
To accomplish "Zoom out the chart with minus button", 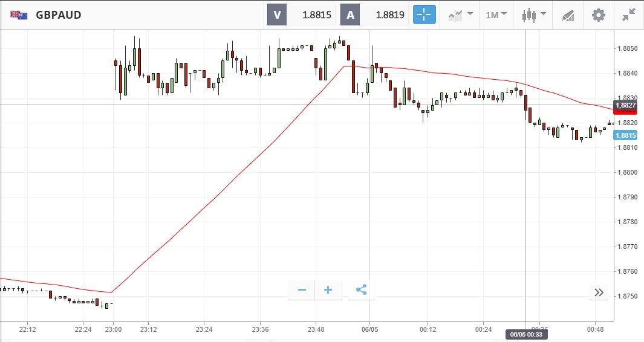I will point(302,290).
